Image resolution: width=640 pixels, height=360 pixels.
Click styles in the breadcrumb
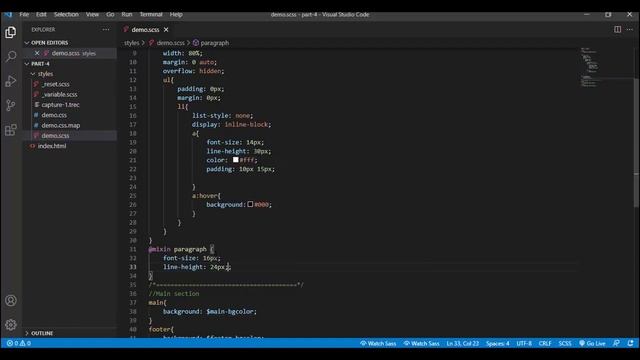tap(131, 43)
